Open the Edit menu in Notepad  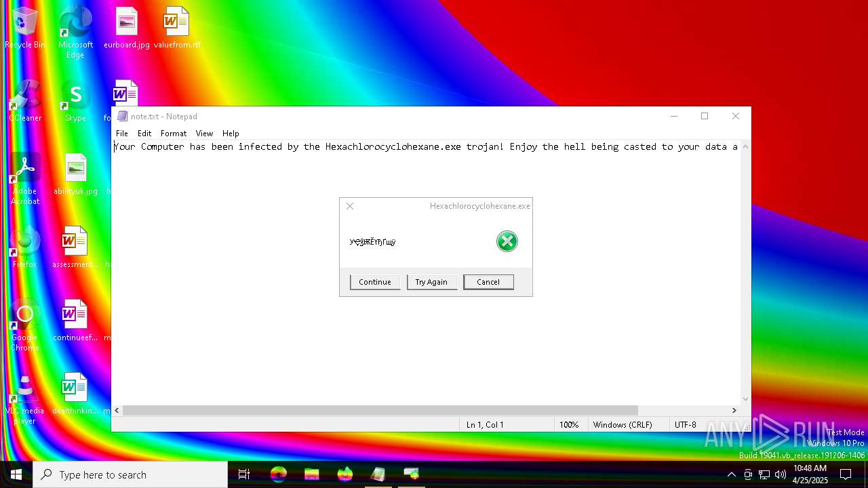click(144, 134)
